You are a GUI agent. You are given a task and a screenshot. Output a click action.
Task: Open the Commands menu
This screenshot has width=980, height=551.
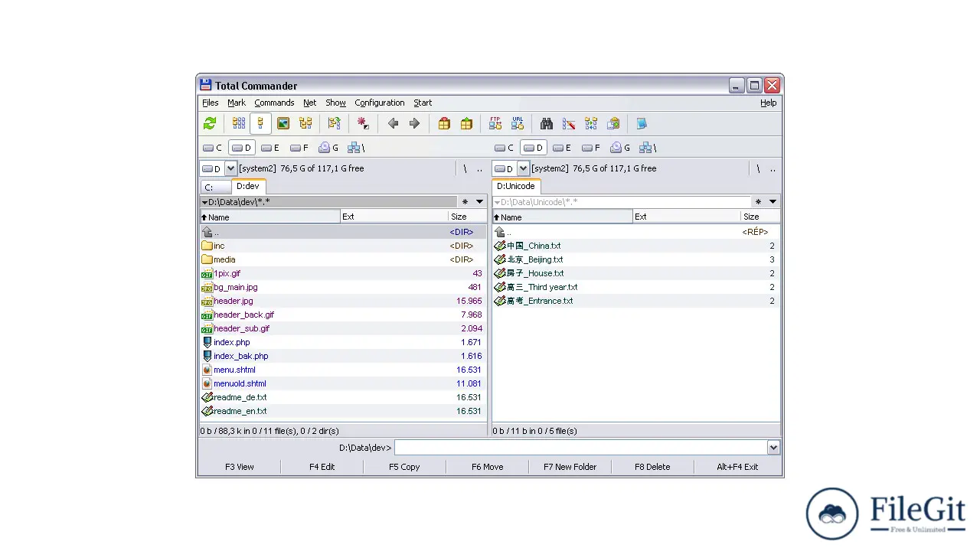click(x=274, y=103)
